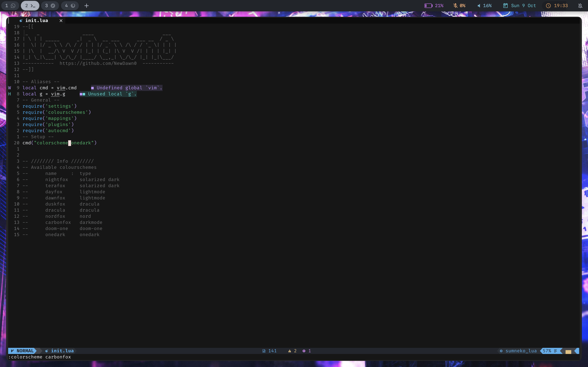The height and width of the screenshot is (367, 588).
Task: Select the active terminal workspace 2
Action: point(30,6)
